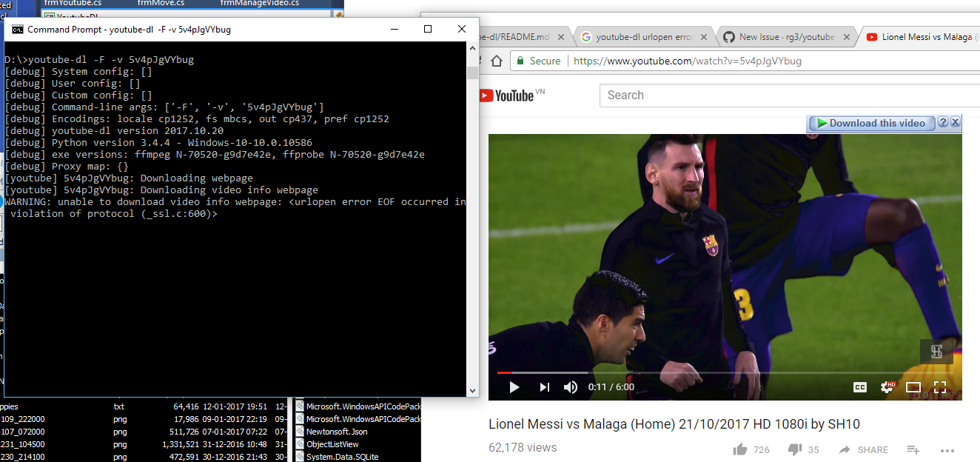Click file row with size 511,726
Viewport: 980px width, 462px height.
click(144, 432)
